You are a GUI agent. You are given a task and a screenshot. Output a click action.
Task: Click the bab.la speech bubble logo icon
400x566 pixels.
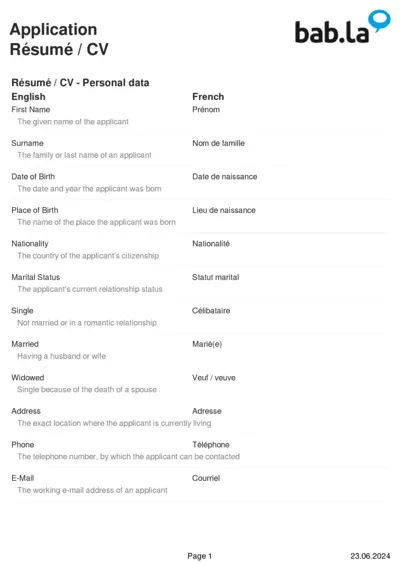point(379,21)
